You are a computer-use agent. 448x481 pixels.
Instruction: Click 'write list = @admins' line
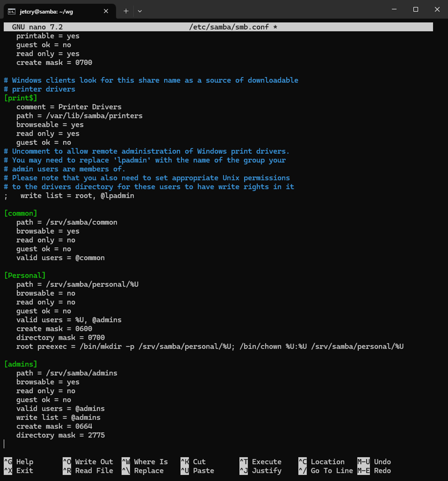[58, 418]
